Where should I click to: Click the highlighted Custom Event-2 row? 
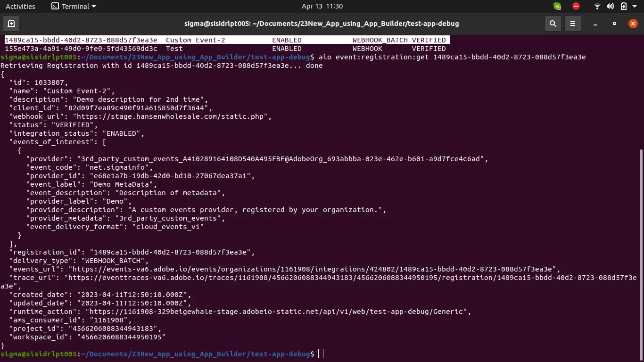point(227,40)
